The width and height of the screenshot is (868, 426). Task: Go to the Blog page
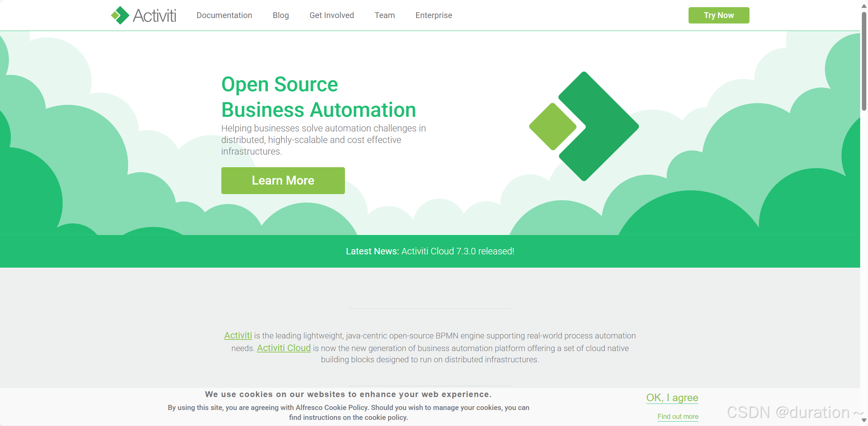[281, 15]
